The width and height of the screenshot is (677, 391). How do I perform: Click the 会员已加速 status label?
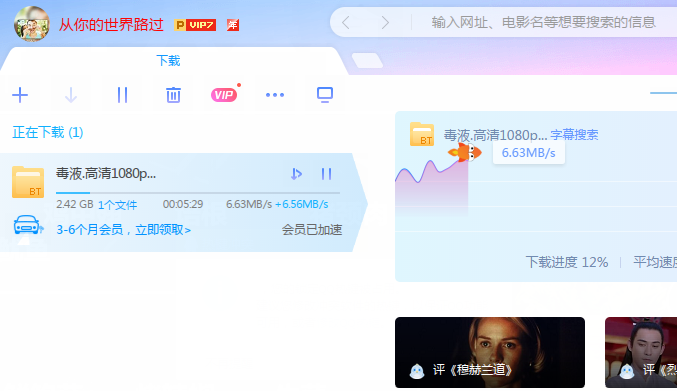pyautogui.click(x=312, y=230)
